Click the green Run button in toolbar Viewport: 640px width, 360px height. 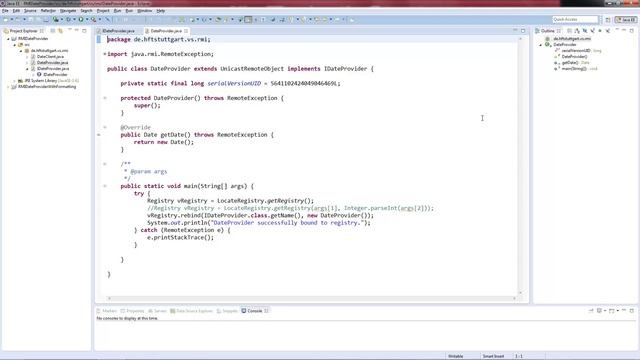(81, 19)
